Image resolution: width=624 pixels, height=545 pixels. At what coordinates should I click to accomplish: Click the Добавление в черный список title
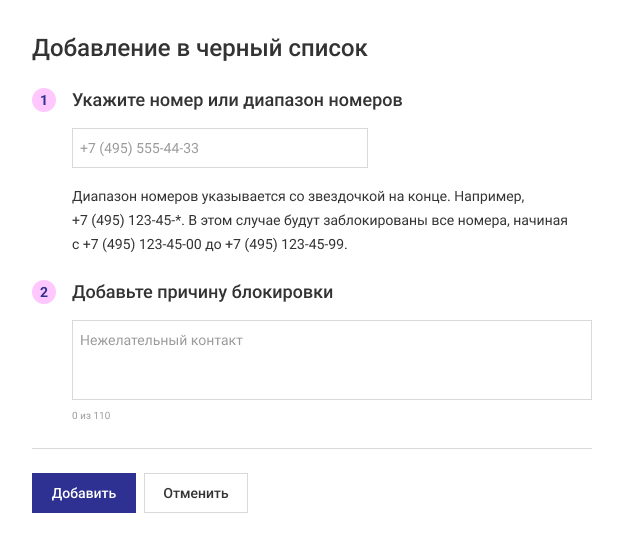point(200,47)
